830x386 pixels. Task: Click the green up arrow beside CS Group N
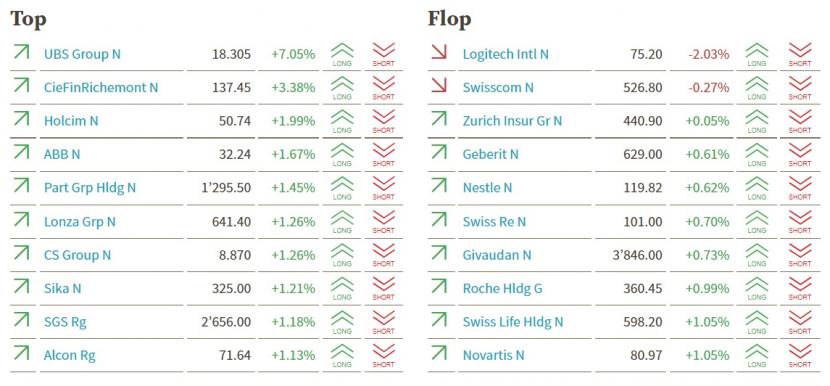click(21, 253)
